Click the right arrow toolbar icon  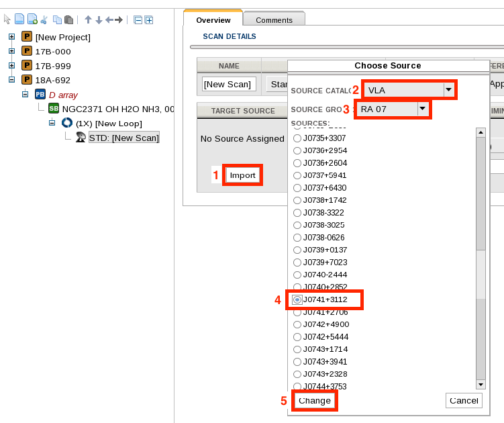[119, 20]
